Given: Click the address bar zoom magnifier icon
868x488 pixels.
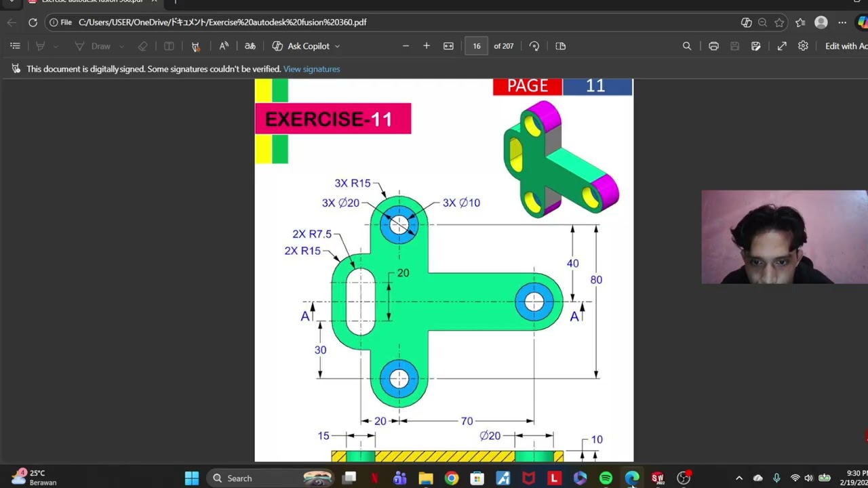Looking at the screenshot, I should point(763,22).
